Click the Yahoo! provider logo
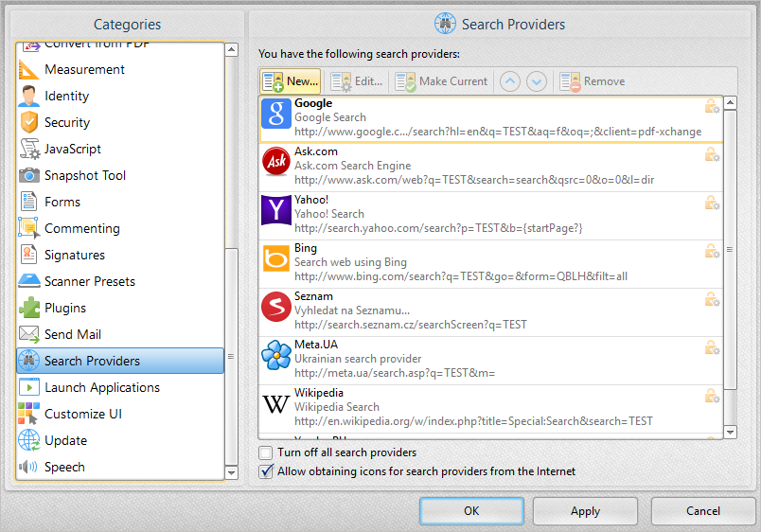 [x=275, y=213]
